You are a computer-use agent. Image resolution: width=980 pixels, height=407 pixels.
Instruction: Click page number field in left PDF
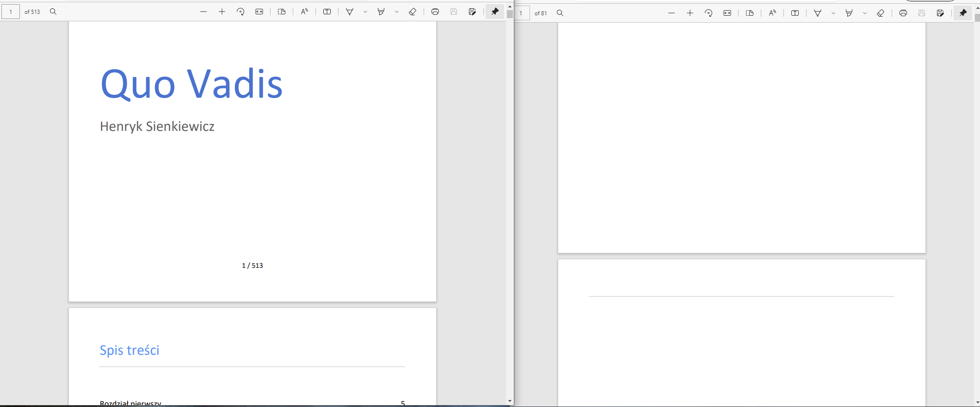[x=11, y=12]
